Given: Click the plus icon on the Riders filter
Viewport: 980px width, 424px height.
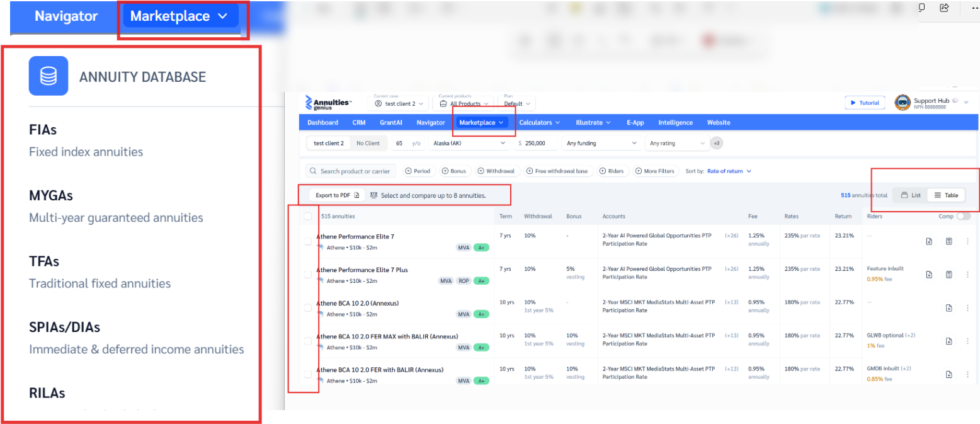Looking at the screenshot, I should 603,171.
